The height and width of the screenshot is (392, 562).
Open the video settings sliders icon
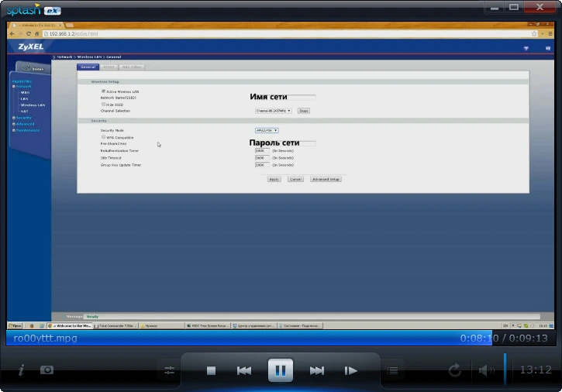169,370
